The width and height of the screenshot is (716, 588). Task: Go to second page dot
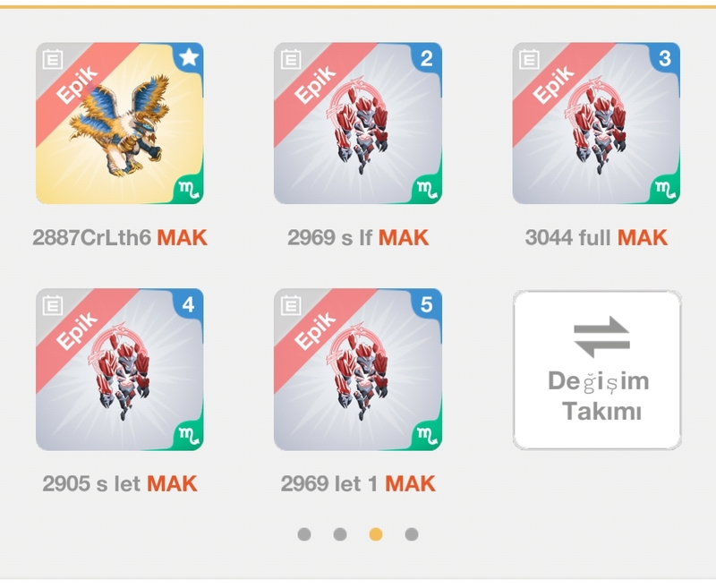coord(340,534)
